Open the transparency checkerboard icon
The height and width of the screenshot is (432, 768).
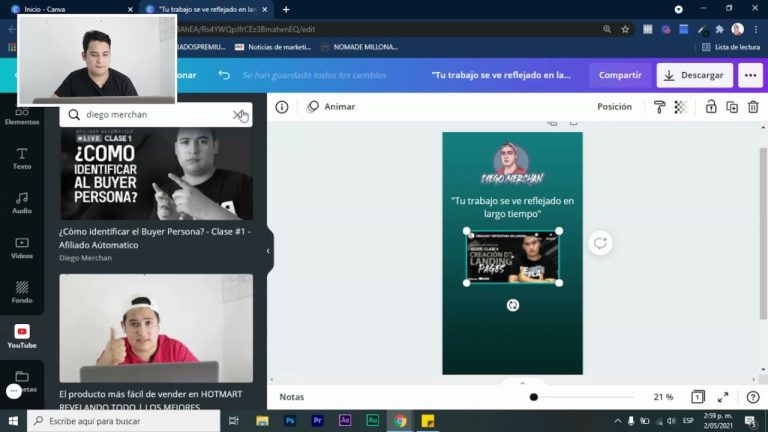[680, 107]
